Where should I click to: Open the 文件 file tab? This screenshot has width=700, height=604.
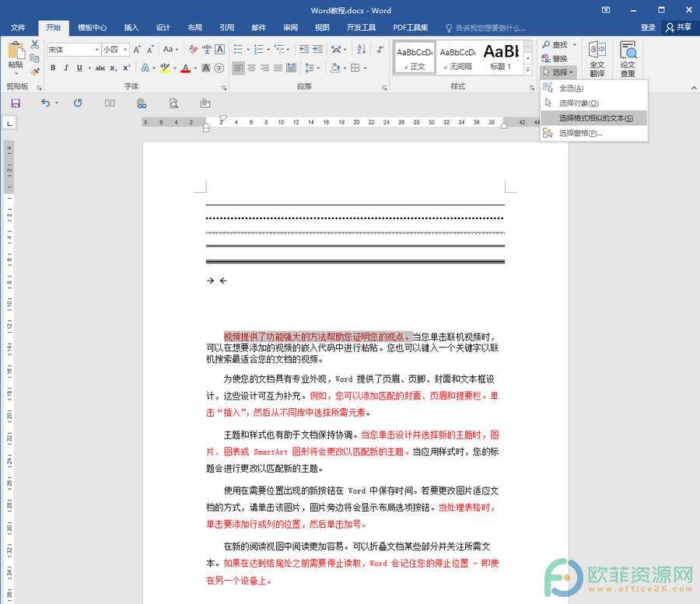pos(18,28)
